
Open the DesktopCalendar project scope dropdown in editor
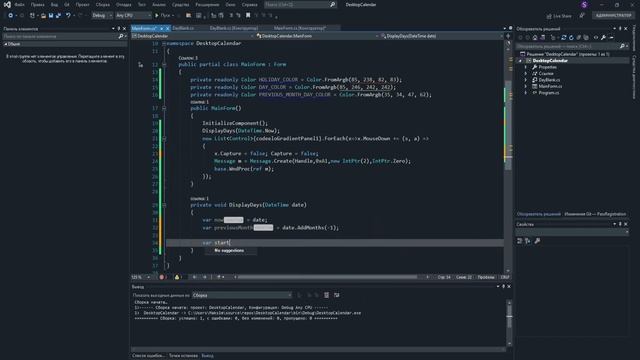tap(193, 36)
